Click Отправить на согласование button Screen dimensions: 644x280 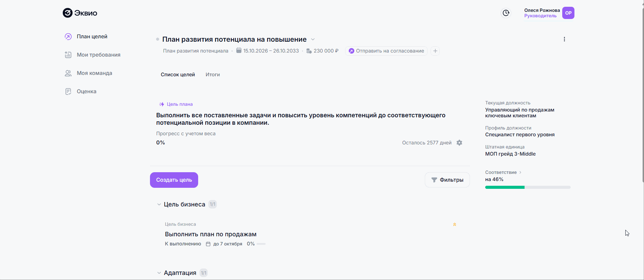pos(386,51)
